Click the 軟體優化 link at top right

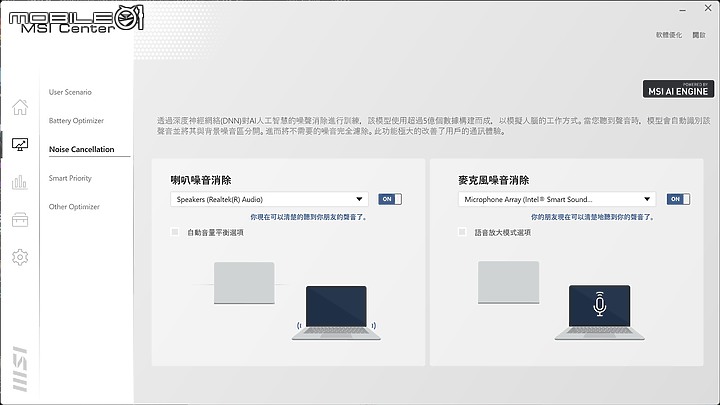point(669,35)
